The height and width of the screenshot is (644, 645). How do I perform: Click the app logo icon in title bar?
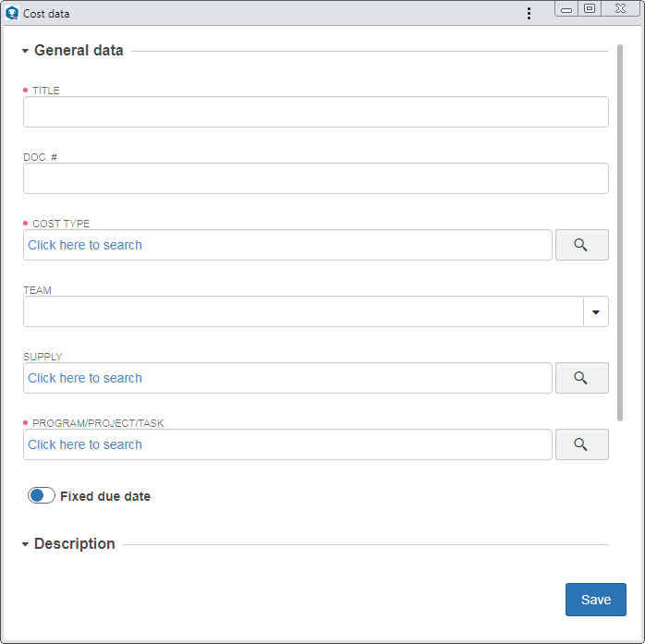click(x=12, y=13)
